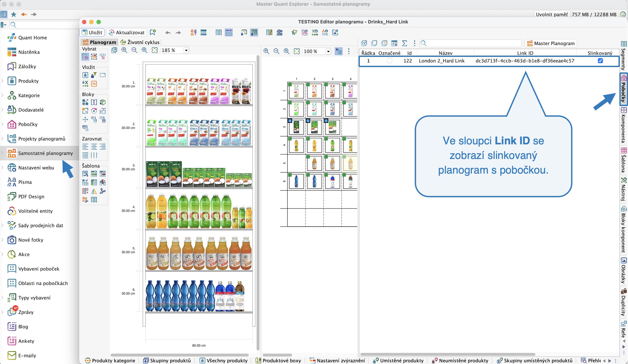Click the search field in the table toolbar

(471, 43)
